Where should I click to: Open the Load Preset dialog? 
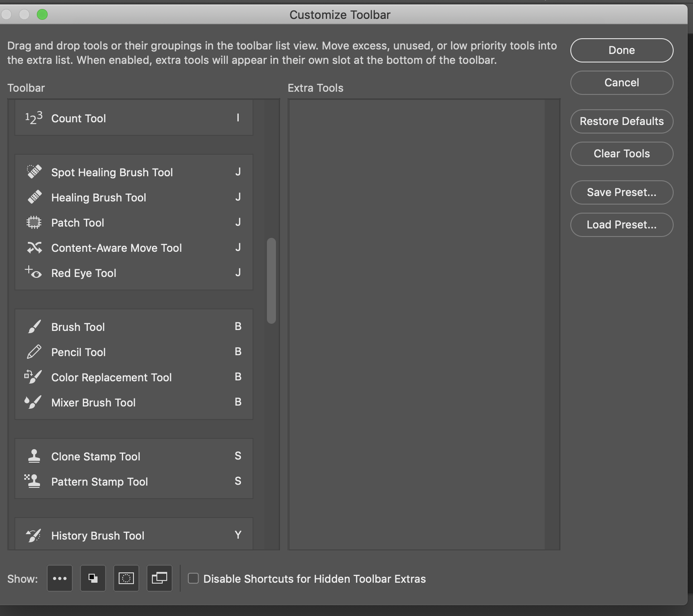[622, 225]
